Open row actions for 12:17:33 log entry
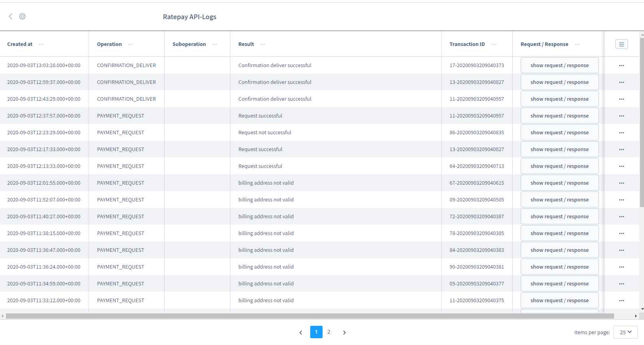The image size is (644, 345). coord(622,150)
